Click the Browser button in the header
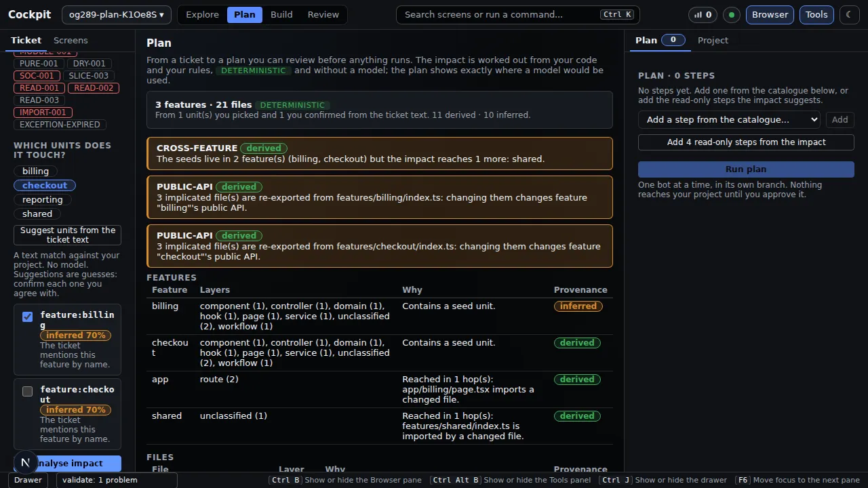868x488 pixels. tap(770, 14)
